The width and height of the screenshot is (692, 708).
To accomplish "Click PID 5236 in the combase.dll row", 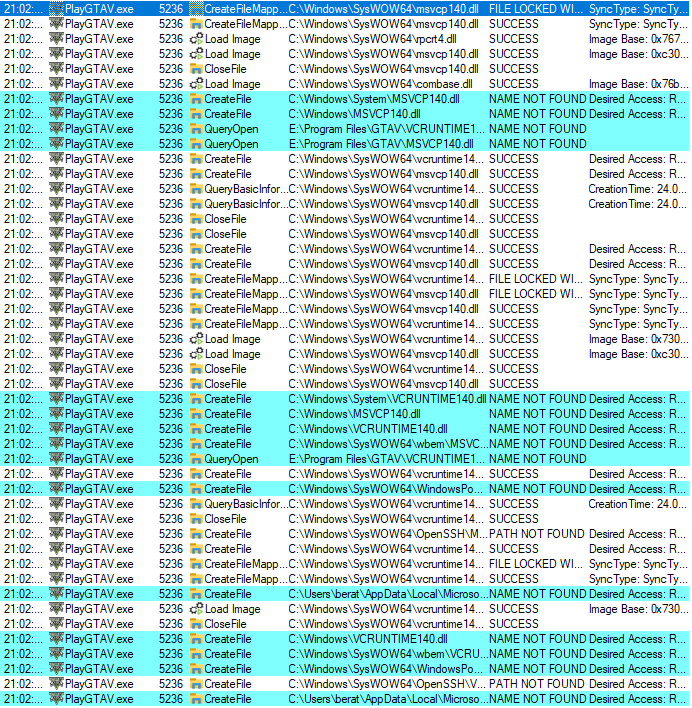I will click(x=171, y=84).
